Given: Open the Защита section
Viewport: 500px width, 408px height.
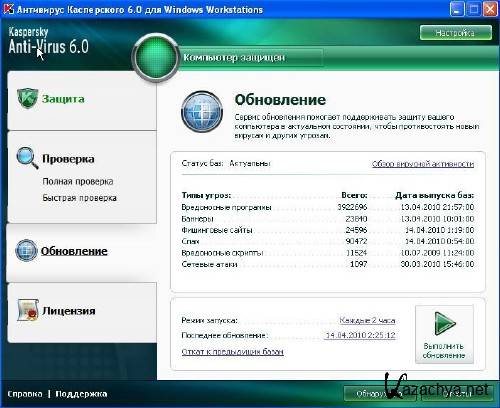Looking at the screenshot, I should click(63, 99).
